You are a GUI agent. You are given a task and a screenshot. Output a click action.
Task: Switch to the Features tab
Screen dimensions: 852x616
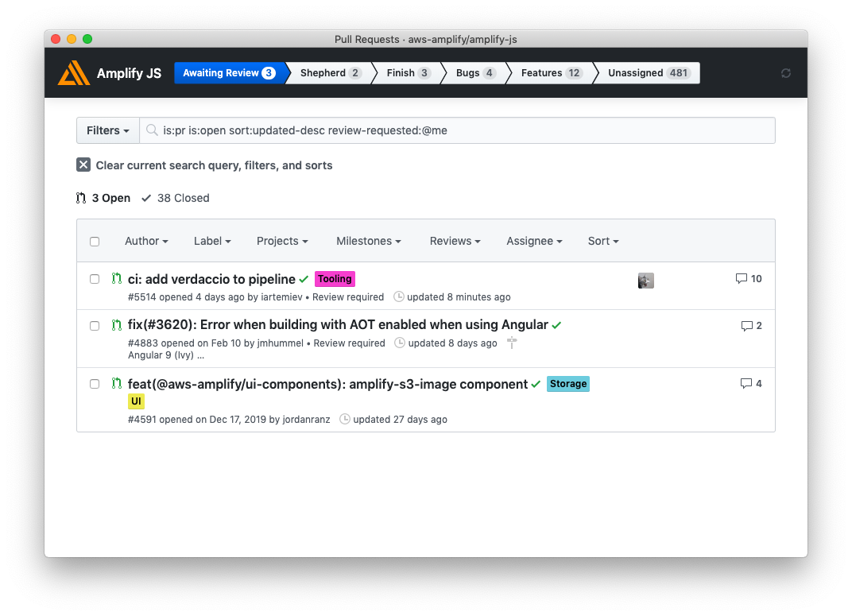[x=552, y=73]
